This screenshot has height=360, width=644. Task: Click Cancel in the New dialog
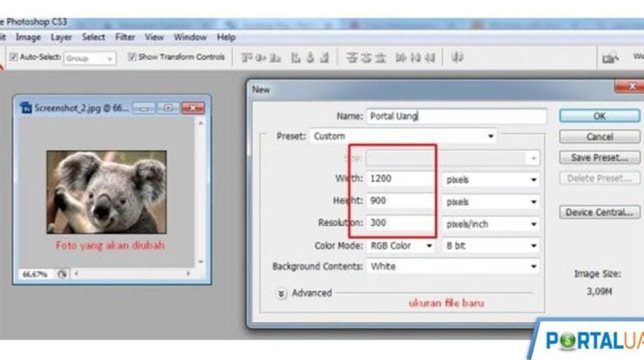600,137
